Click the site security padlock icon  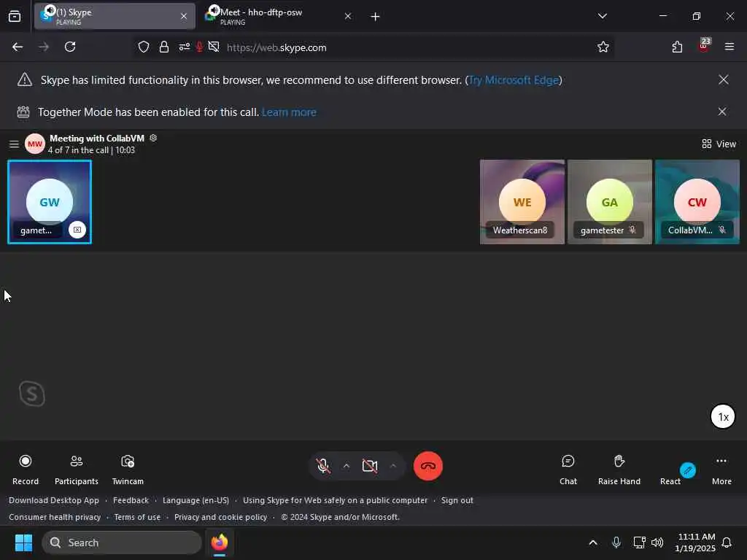pos(164,47)
